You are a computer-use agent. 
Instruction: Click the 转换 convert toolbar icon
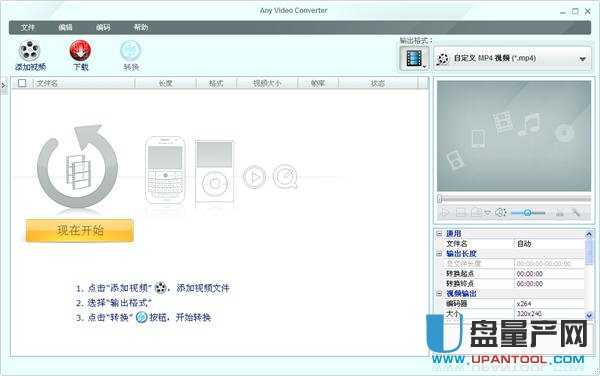click(x=131, y=50)
